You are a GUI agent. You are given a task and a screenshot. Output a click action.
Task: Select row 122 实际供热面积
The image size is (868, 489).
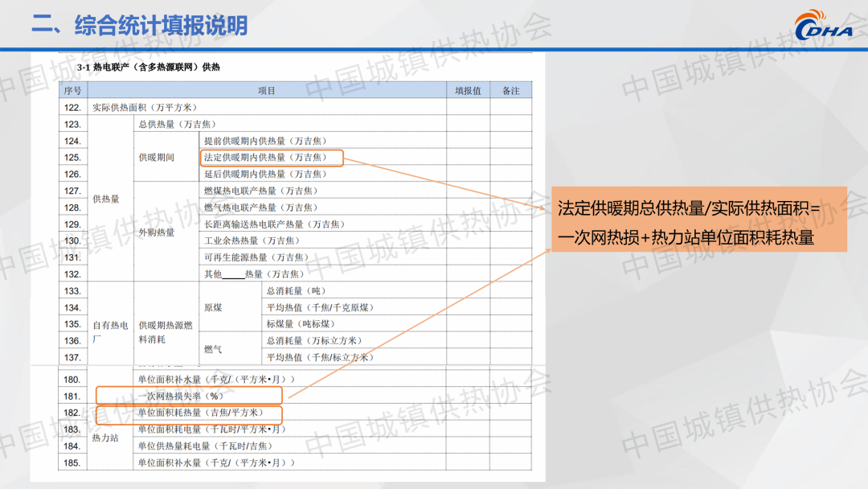144,107
